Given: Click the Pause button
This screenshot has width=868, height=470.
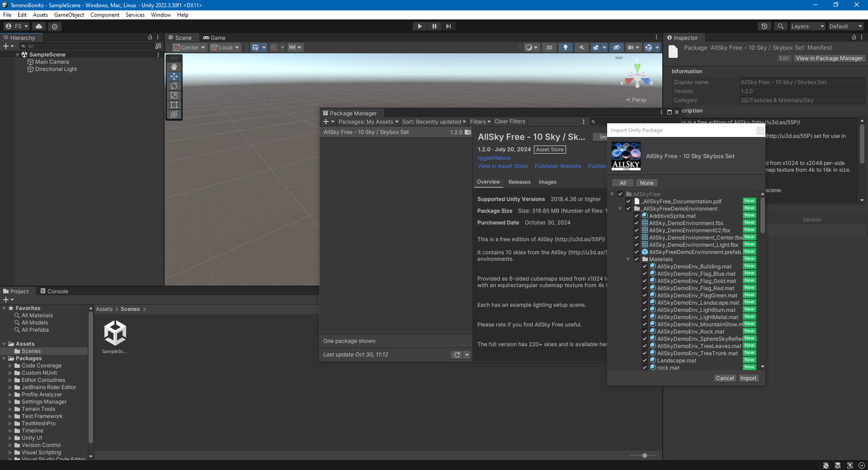Looking at the screenshot, I should pyautogui.click(x=434, y=26).
